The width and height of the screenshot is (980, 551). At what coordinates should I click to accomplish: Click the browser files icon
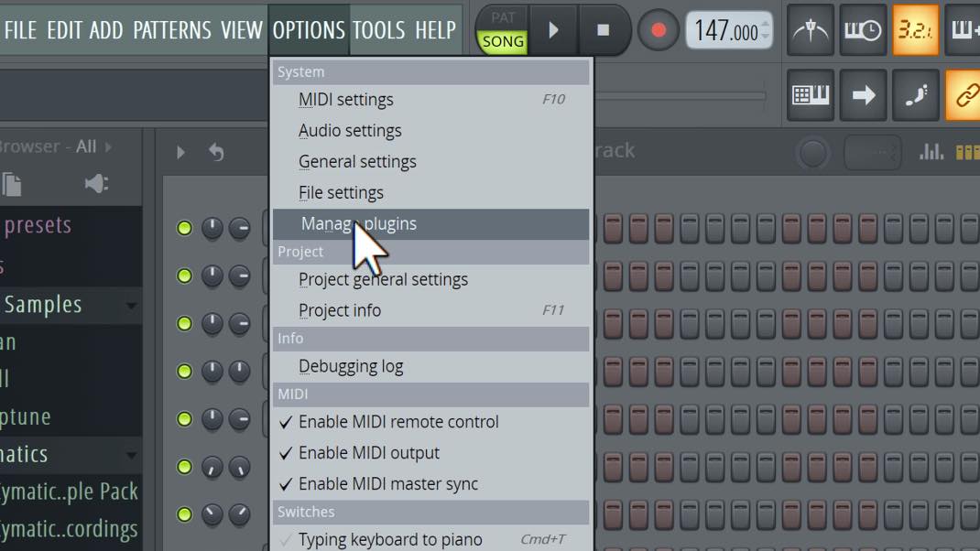(x=11, y=184)
